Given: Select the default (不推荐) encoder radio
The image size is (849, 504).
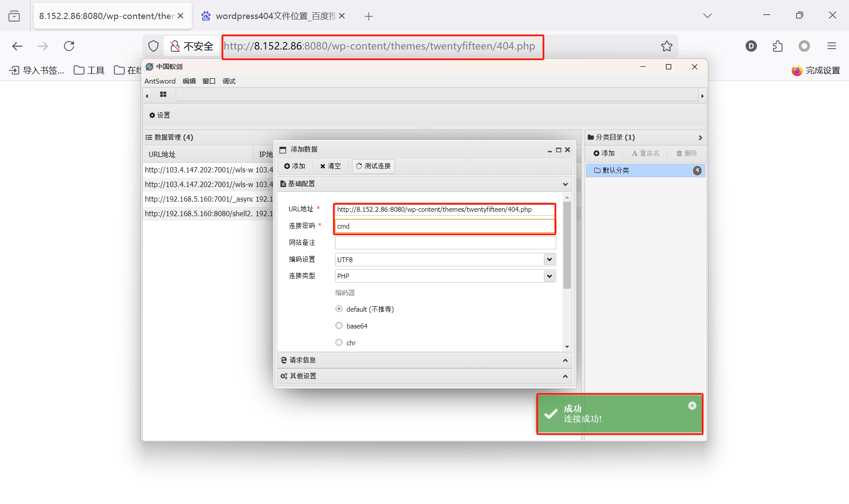Looking at the screenshot, I should coord(339,309).
